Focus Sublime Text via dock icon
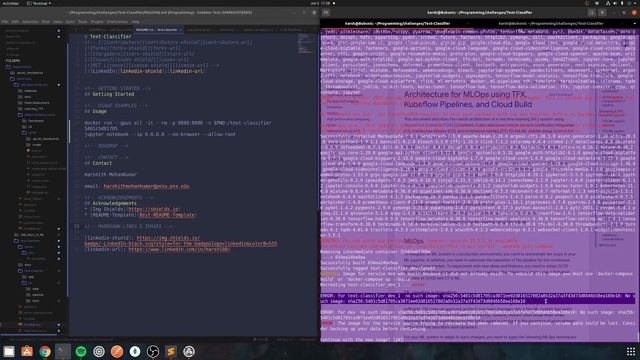This screenshot has width=640, height=360. (x=171, y=351)
